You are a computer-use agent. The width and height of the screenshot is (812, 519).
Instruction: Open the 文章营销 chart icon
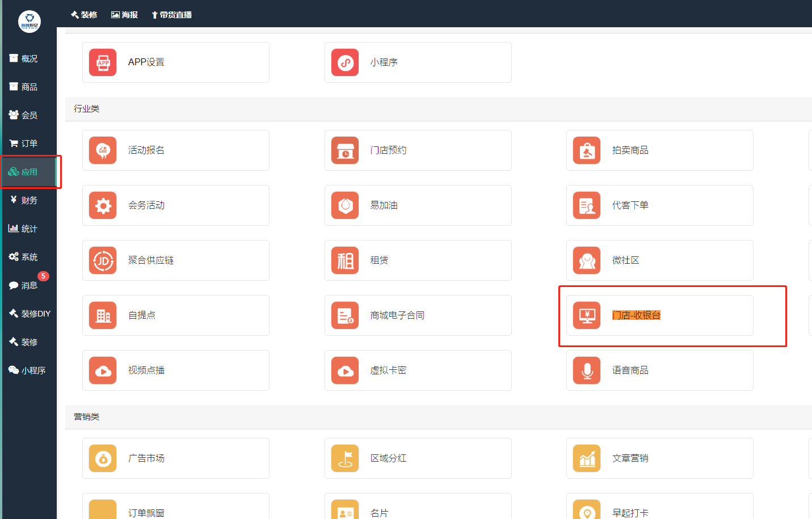[x=587, y=458]
